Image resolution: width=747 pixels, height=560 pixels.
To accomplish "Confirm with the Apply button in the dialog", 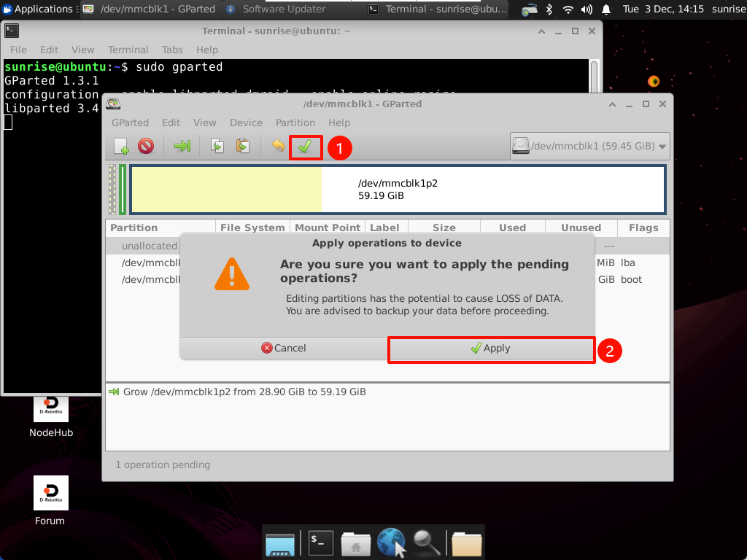I will click(491, 348).
